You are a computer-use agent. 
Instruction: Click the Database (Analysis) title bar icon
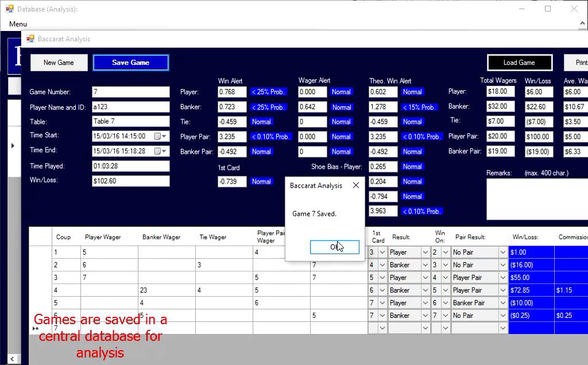coord(9,9)
